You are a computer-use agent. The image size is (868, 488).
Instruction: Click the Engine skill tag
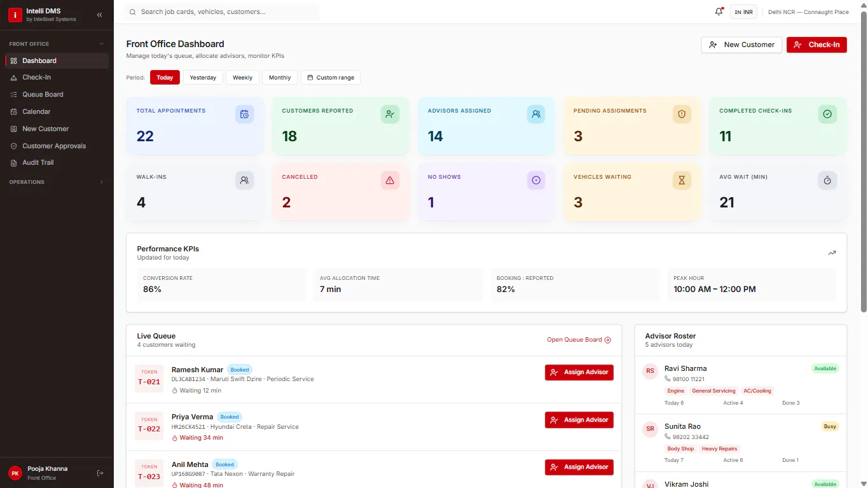676,391
